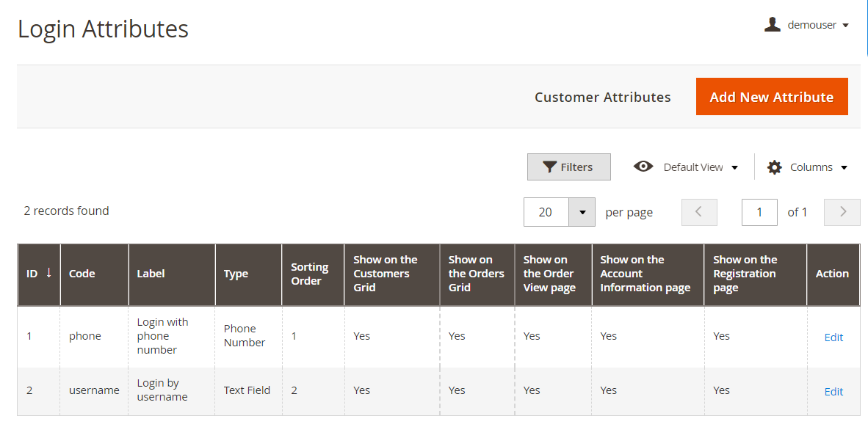868x438 pixels.
Task: Open the Customer Attributes link
Action: point(602,97)
